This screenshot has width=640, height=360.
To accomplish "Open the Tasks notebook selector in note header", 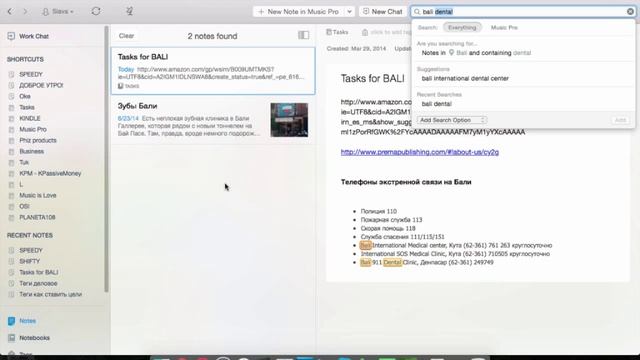I will coord(337,32).
